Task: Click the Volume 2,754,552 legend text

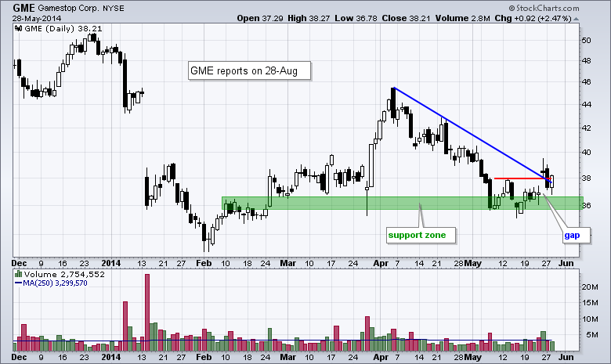Action: [x=64, y=274]
